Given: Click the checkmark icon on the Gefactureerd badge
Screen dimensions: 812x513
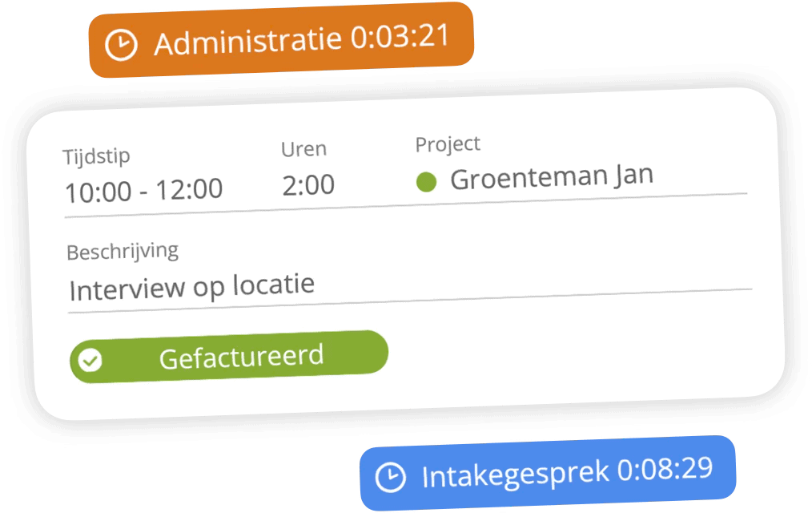Looking at the screenshot, I should (x=91, y=362).
